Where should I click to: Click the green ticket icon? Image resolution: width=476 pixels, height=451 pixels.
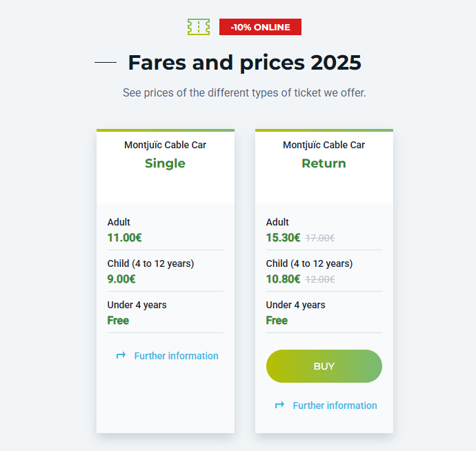tap(199, 27)
